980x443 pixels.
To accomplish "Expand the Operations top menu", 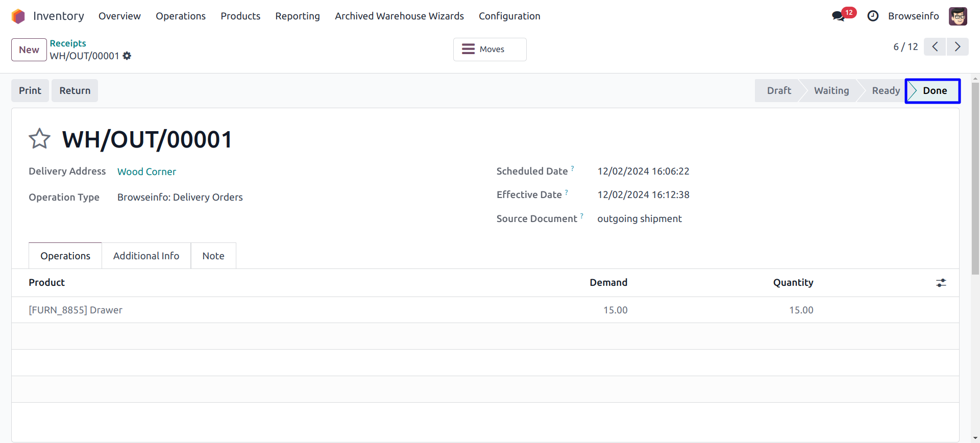I will coord(180,16).
